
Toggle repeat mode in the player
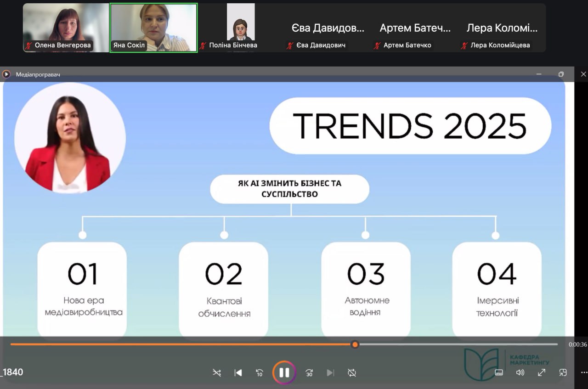coord(352,372)
